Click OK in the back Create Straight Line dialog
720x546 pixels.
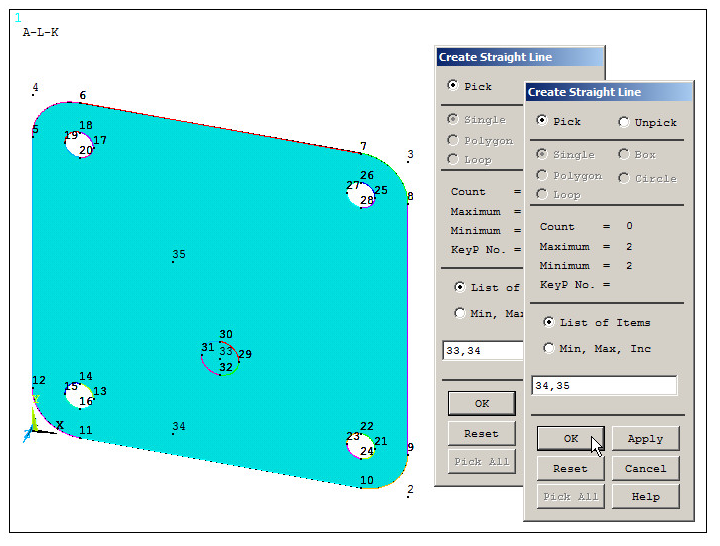482,403
